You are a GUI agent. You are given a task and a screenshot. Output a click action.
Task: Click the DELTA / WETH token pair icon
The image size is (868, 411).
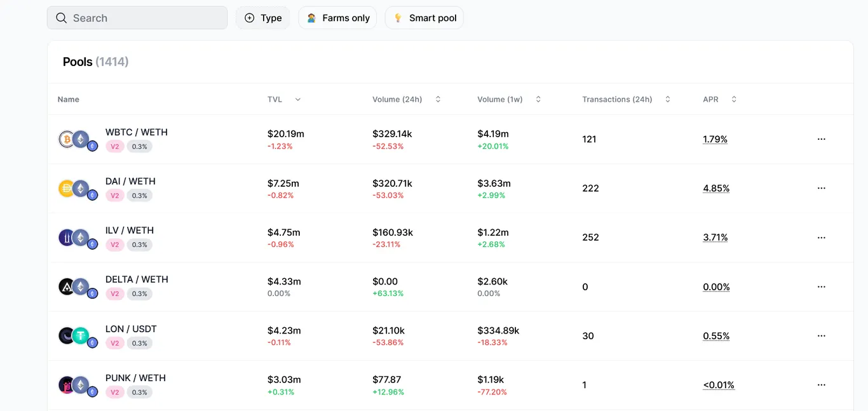(x=78, y=287)
